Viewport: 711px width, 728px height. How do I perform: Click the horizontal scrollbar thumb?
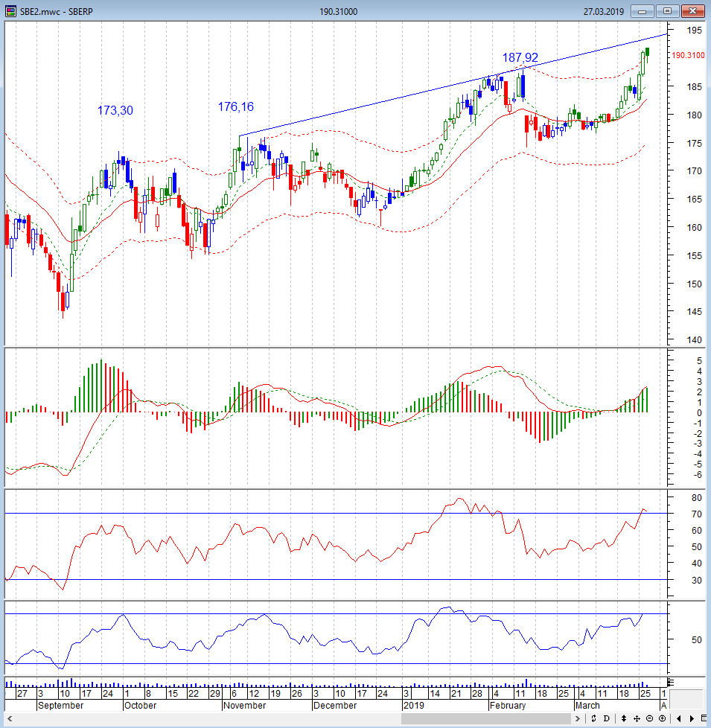click(485, 718)
